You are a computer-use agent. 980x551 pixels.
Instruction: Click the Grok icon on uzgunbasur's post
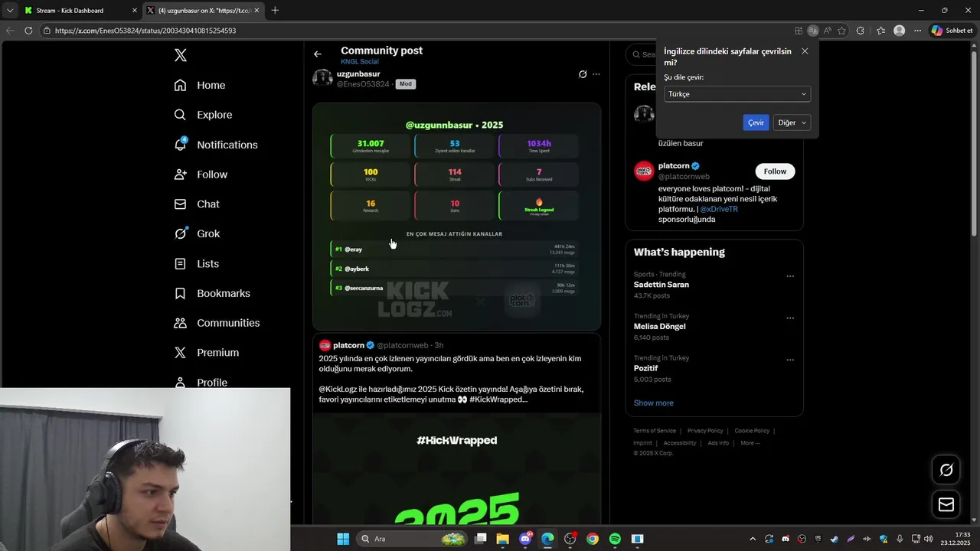point(583,74)
